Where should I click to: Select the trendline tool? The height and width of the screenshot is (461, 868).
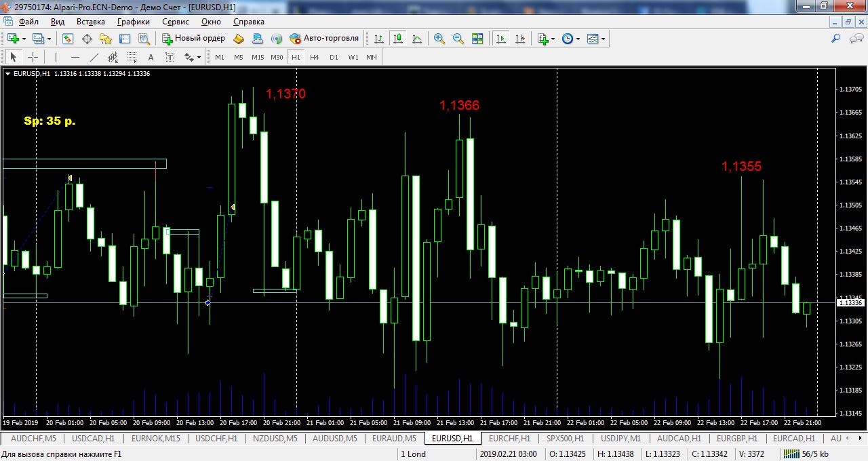coord(94,57)
